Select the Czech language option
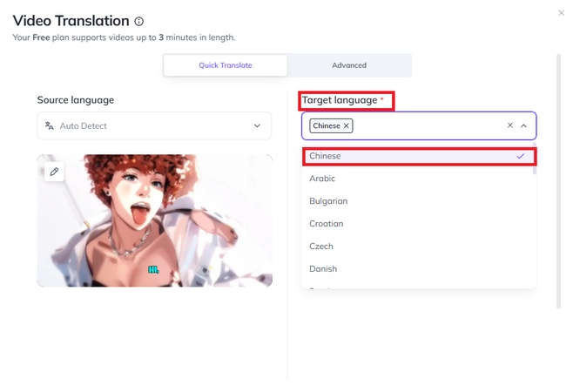The image size is (573, 392). click(320, 247)
